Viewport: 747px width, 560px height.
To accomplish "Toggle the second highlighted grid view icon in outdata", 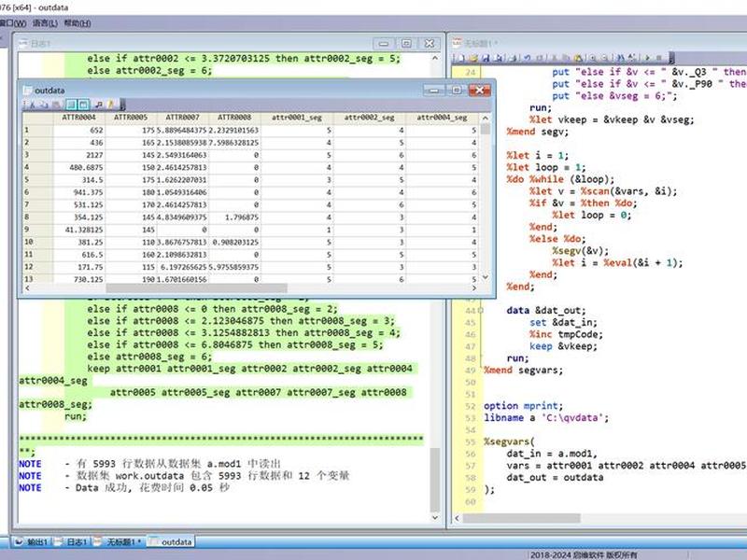I will 83,105.
